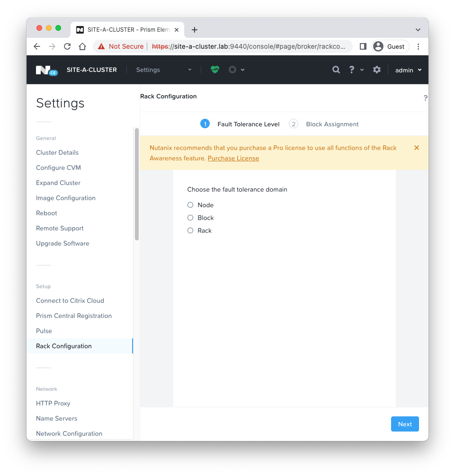The image size is (455, 476).
Task: Select the Reboot settings item
Action: click(46, 213)
